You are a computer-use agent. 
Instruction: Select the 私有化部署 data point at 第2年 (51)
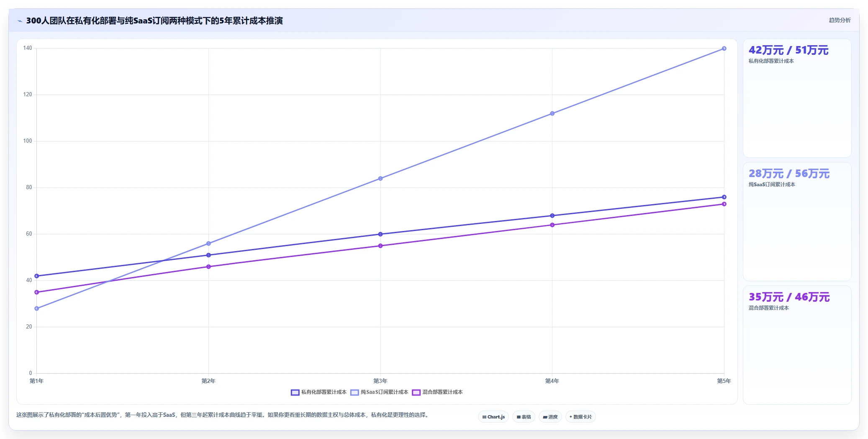click(208, 255)
